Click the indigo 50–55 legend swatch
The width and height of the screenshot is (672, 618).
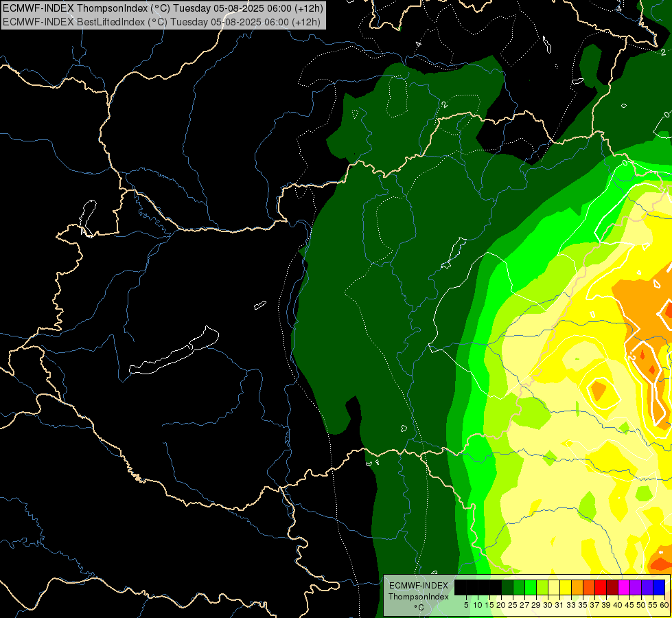[x=647, y=587]
